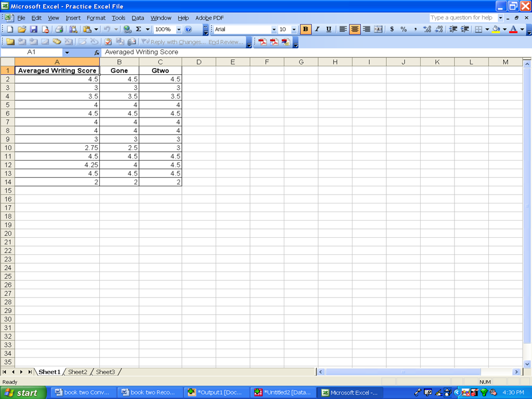
Task: Open the Format menu
Action: coord(96,18)
